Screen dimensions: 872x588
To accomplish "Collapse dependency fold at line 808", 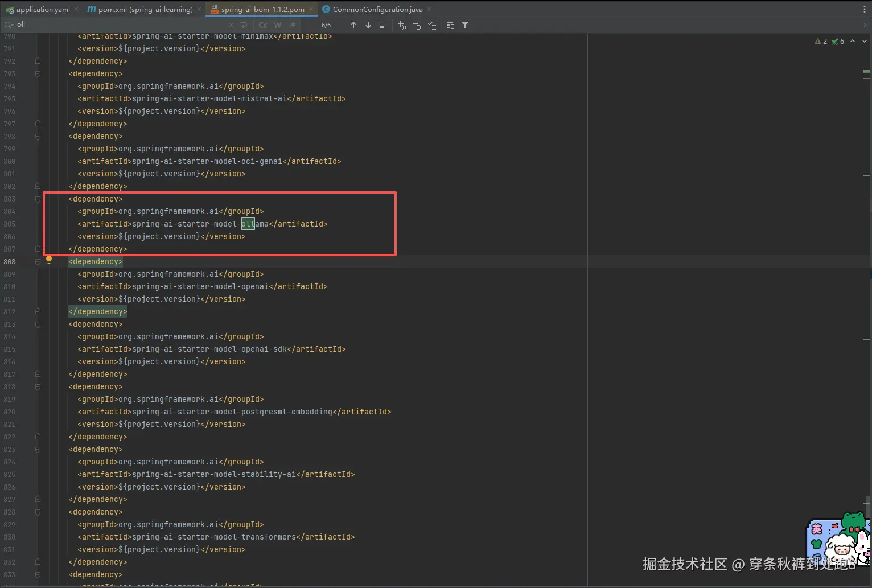I will click(x=38, y=261).
